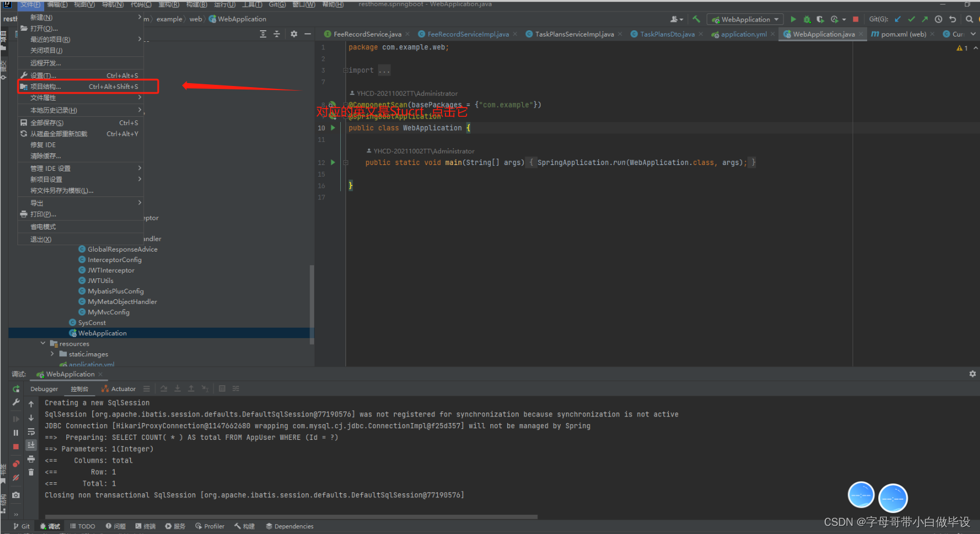Click the project tree vertical scrollbar
Image resolution: width=980 pixels, height=534 pixels.
click(312, 304)
